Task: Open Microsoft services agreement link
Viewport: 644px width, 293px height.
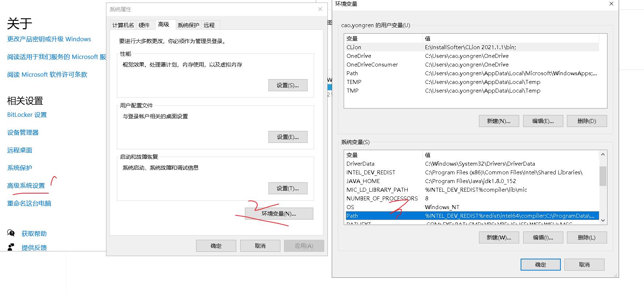Action: (x=57, y=57)
